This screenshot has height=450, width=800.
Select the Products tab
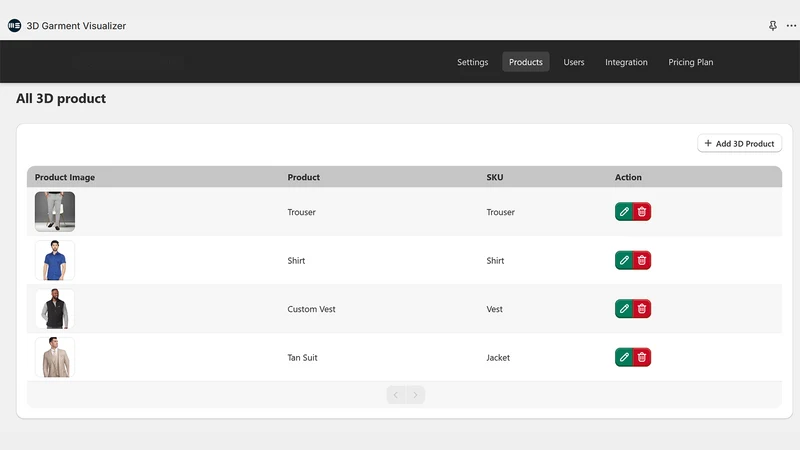pos(526,62)
